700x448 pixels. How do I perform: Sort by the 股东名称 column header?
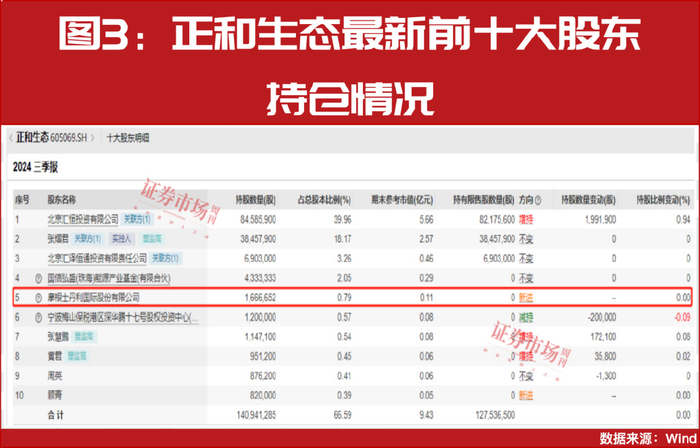62,200
